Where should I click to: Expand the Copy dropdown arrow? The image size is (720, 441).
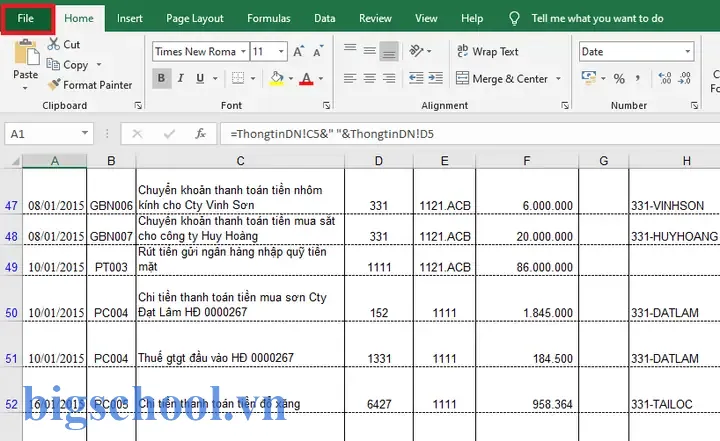pyautogui.click(x=99, y=65)
